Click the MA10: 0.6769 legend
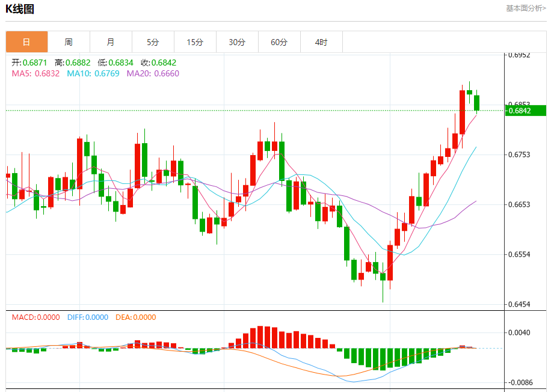 [93, 73]
